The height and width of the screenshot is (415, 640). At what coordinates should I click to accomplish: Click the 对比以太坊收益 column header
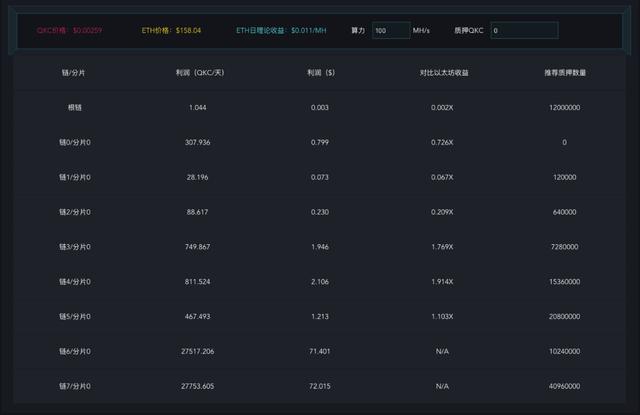pyautogui.click(x=444, y=73)
